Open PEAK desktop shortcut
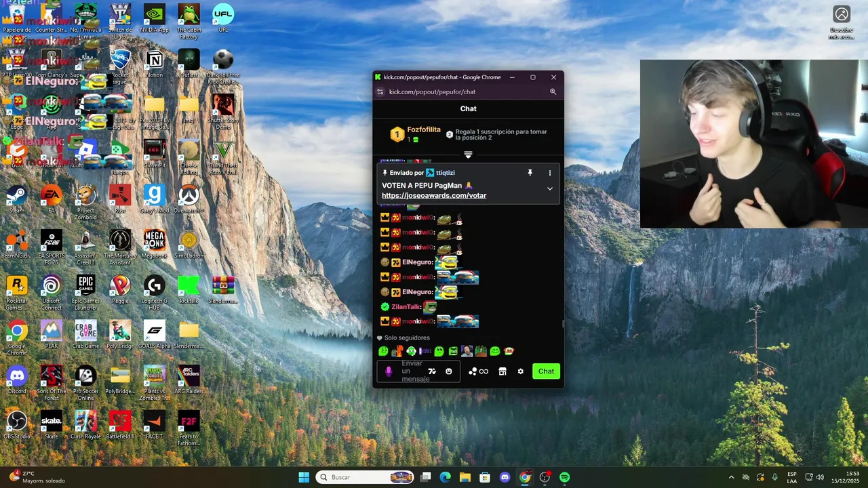The image size is (868, 488). pyautogui.click(x=52, y=335)
